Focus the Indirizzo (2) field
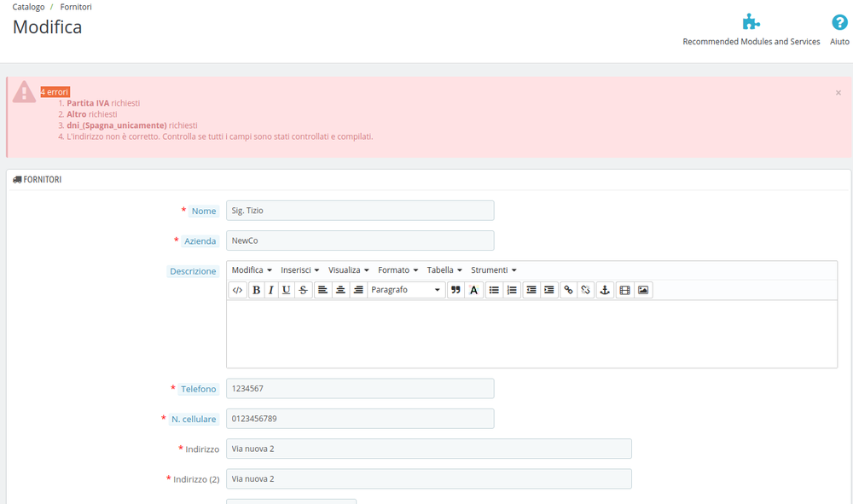Viewport: 853px width, 504px height. [429, 479]
